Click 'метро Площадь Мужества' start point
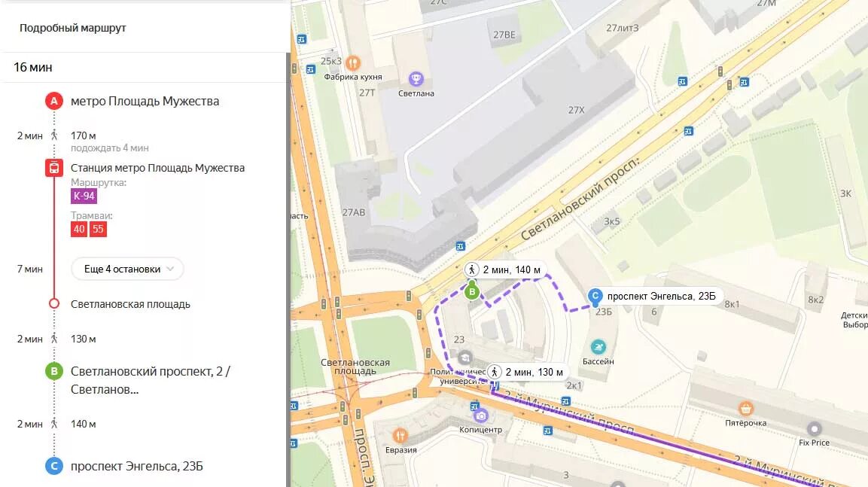Viewport: 868px width, 487px height. click(145, 102)
